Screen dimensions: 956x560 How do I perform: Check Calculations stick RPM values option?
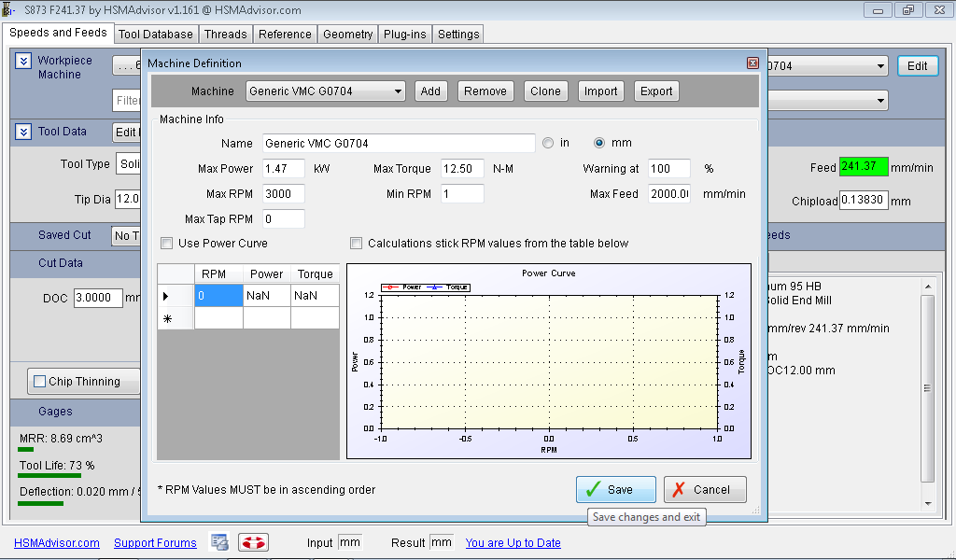356,244
